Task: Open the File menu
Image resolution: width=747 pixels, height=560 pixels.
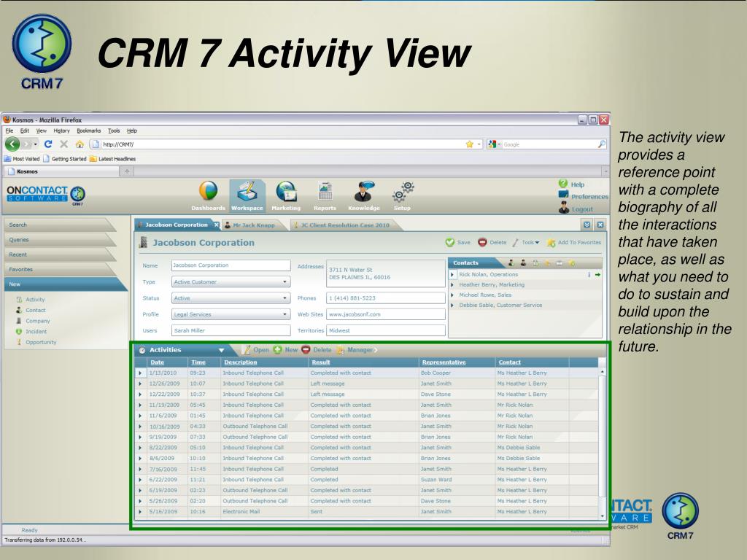Action: pyautogui.click(x=9, y=131)
